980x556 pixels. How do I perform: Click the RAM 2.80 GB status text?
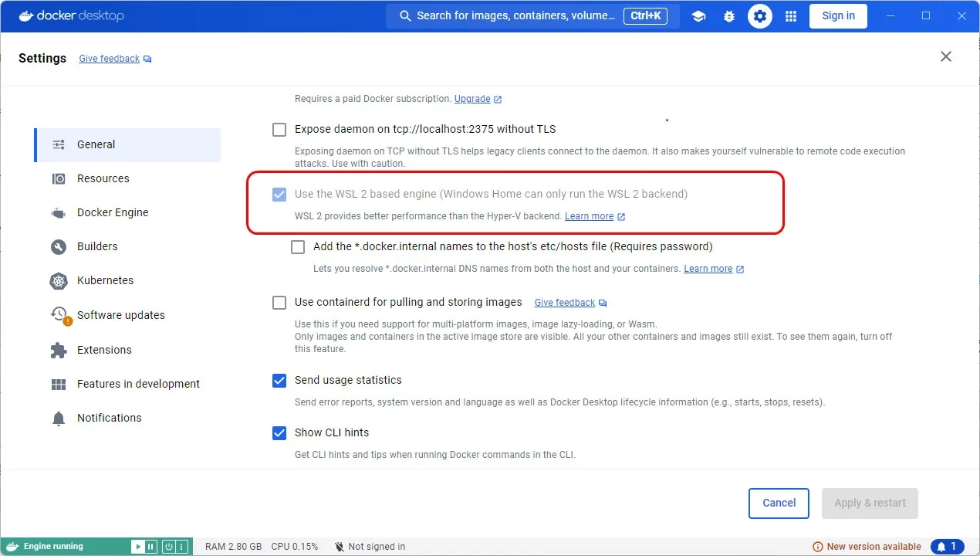[233, 547]
